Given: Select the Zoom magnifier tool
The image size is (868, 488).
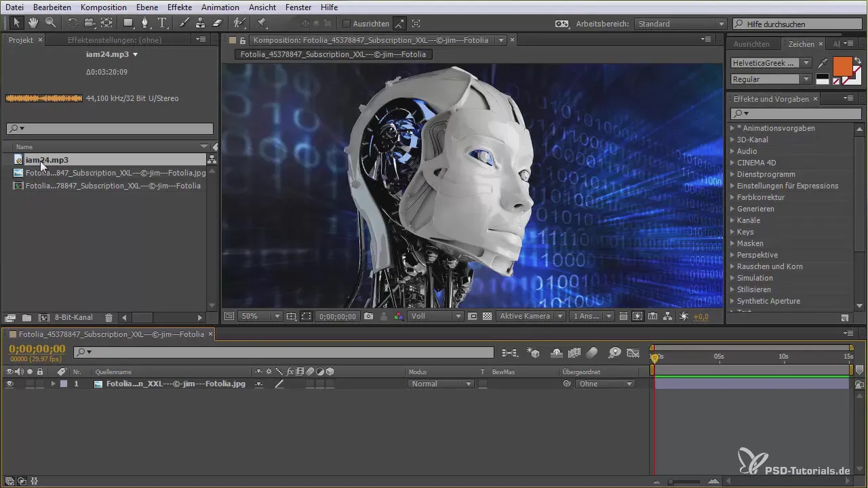Looking at the screenshot, I should point(50,23).
